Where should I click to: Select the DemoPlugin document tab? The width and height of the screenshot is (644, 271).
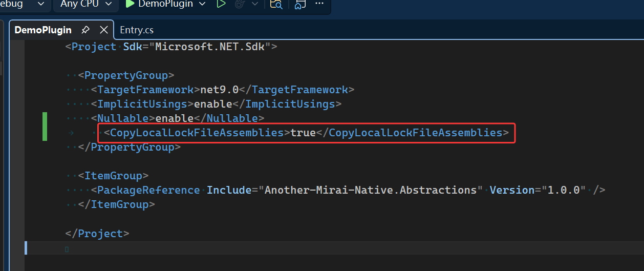coord(43,30)
